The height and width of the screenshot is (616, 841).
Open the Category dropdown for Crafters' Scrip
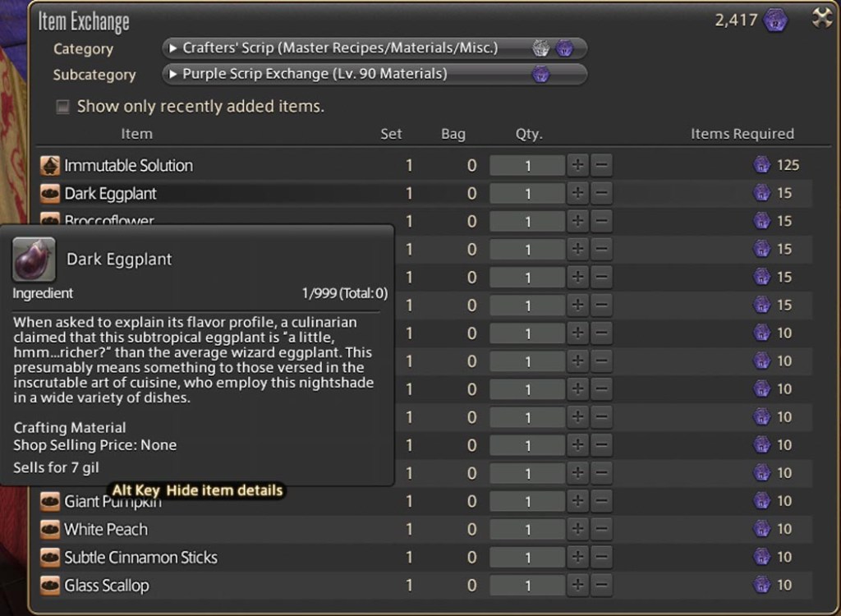[375, 48]
